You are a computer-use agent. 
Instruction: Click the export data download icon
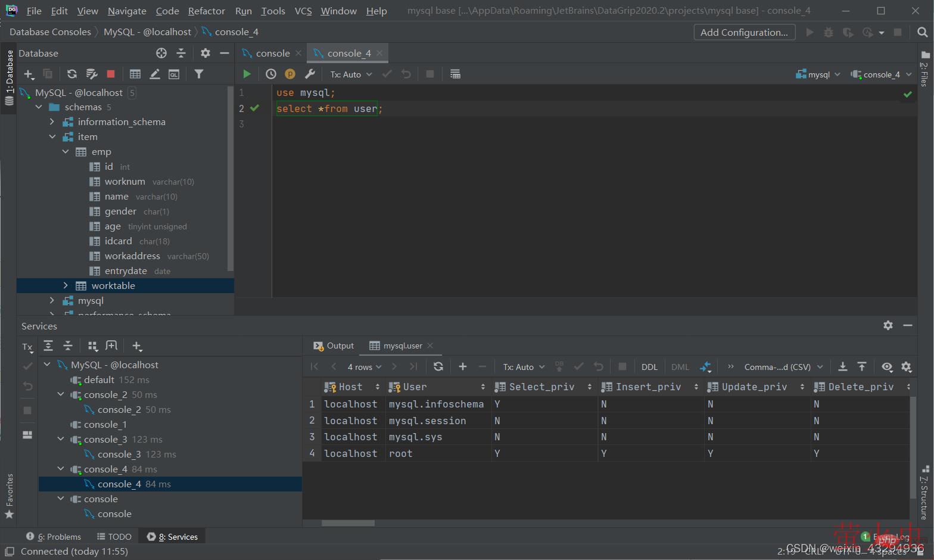tap(843, 367)
